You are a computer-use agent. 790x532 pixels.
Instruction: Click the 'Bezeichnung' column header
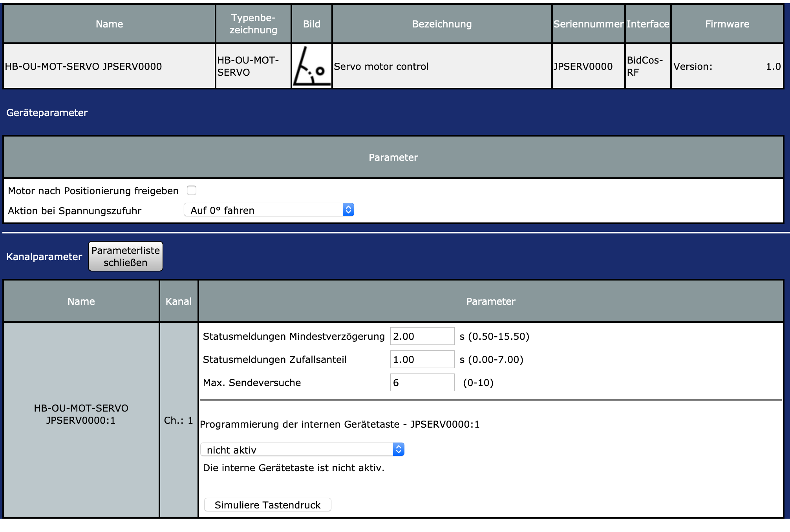pos(442,24)
